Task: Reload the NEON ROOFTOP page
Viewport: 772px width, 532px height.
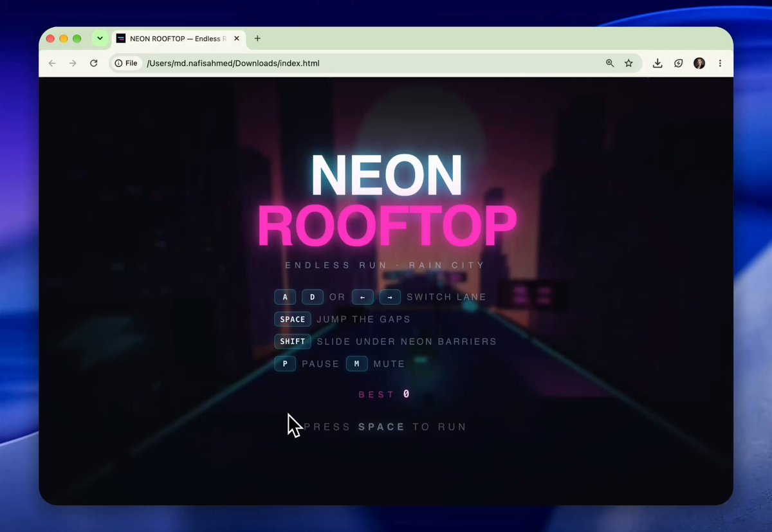Action: pyautogui.click(x=94, y=63)
